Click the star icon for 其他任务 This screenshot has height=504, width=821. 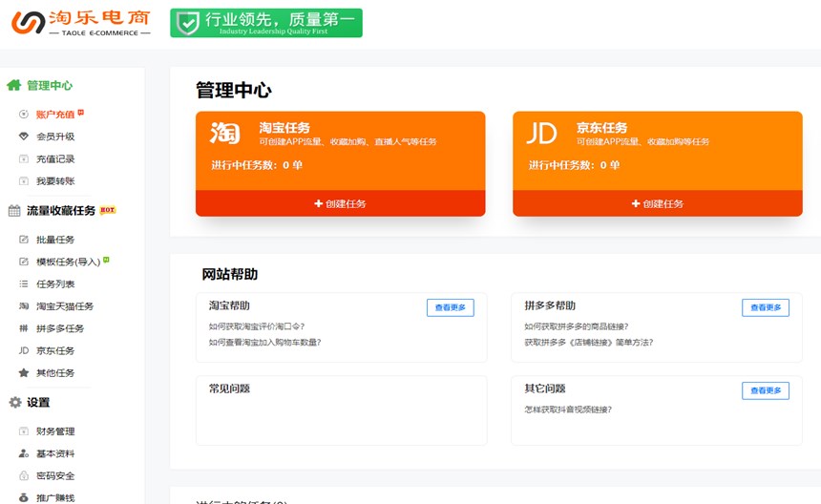24,373
